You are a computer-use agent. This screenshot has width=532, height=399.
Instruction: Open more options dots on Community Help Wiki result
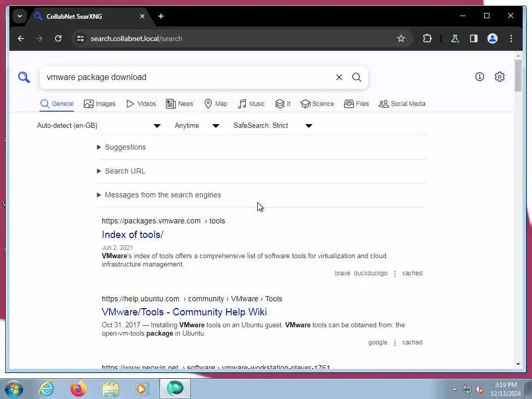pos(395,343)
